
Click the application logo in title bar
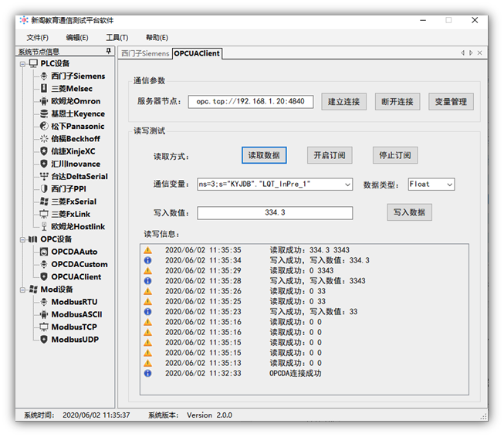tap(23, 20)
